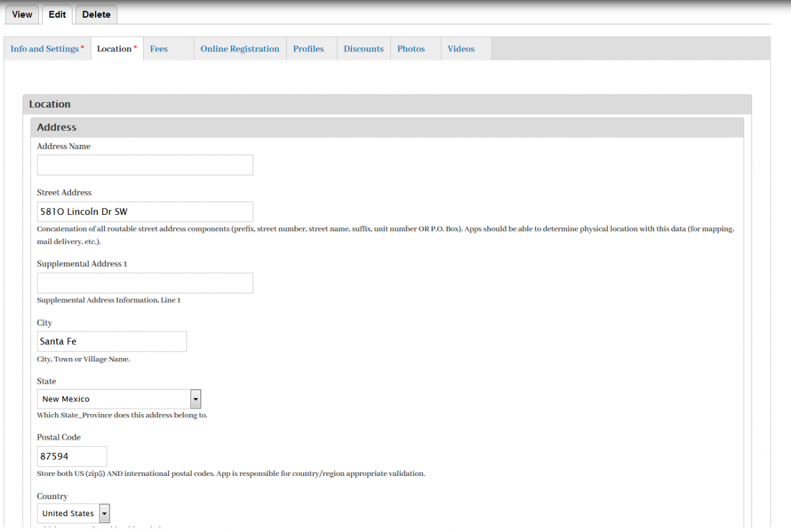Open the Profiles tab
This screenshot has width=791, height=532.
(x=308, y=49)
